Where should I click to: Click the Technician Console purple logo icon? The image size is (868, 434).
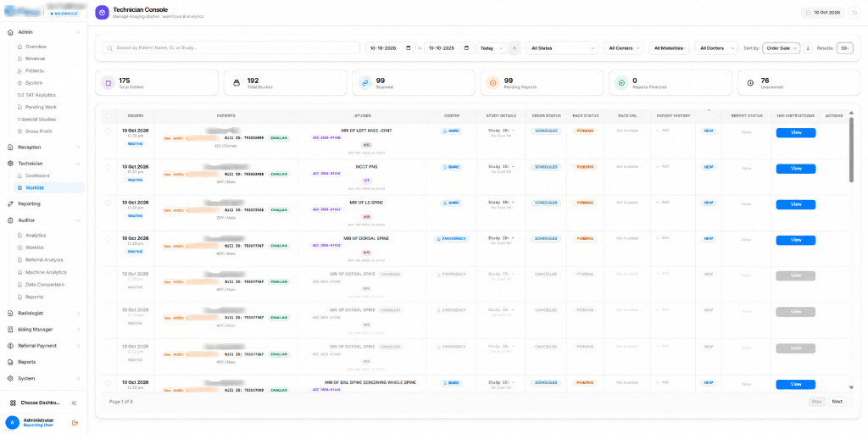pos(102,13)
